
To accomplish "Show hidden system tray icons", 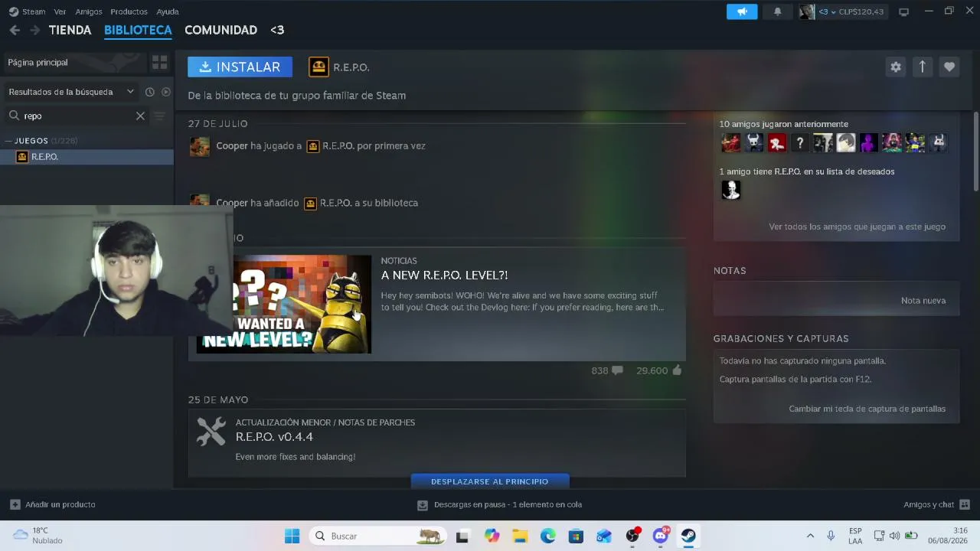I will [x=810, y=536].
